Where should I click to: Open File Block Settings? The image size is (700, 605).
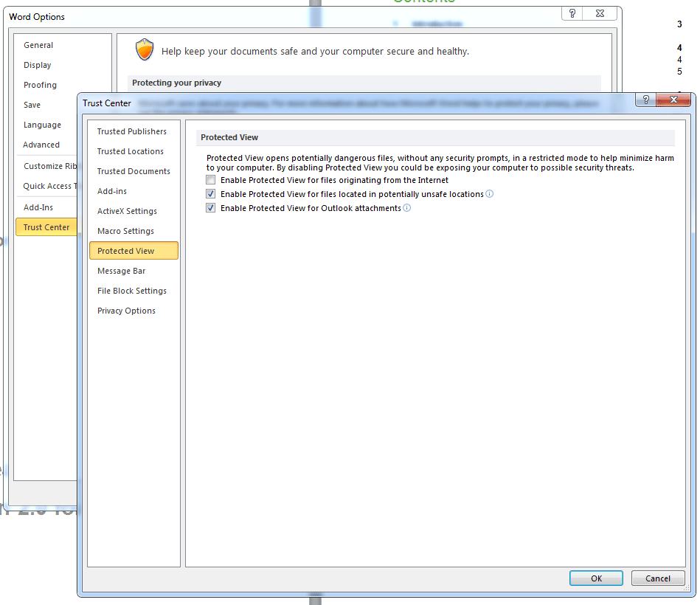click(x=132, y=291)
